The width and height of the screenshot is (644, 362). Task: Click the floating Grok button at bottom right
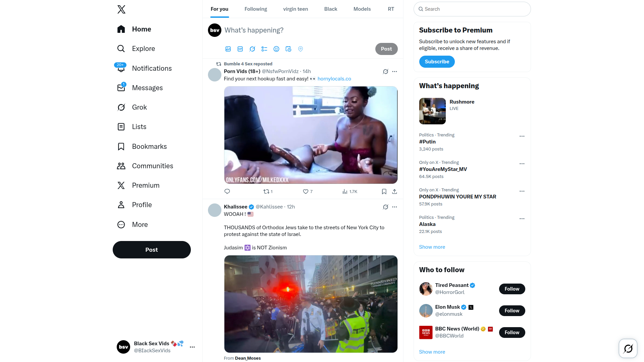coord(628,349)
